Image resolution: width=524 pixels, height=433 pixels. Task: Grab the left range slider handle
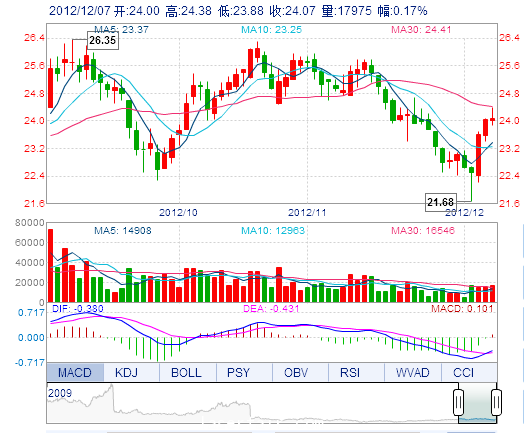[x=458, y=402]
